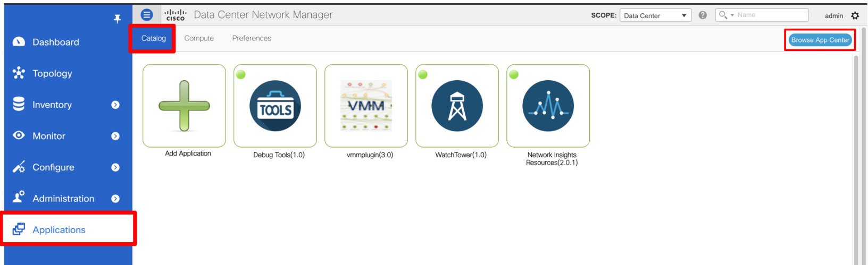This screenshot has height=265, width=868.
Task: Go to Dashboard in sidebar
Action: [x=55, y=42]
